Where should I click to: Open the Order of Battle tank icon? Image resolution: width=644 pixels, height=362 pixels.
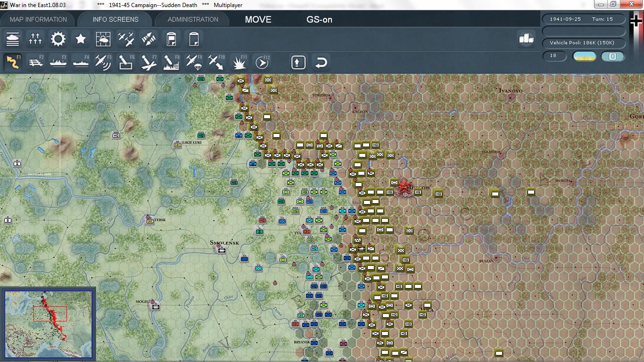click(13, 39)
